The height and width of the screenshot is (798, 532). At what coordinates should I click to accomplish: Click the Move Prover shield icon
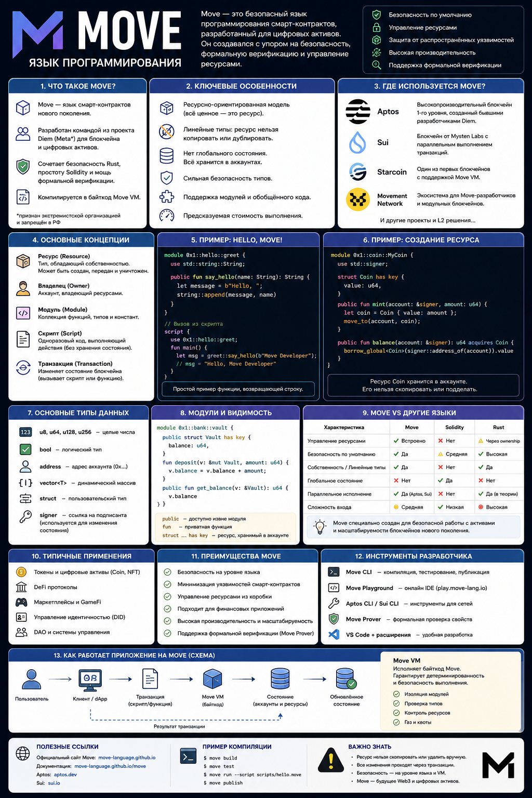(x=334, y=619)
